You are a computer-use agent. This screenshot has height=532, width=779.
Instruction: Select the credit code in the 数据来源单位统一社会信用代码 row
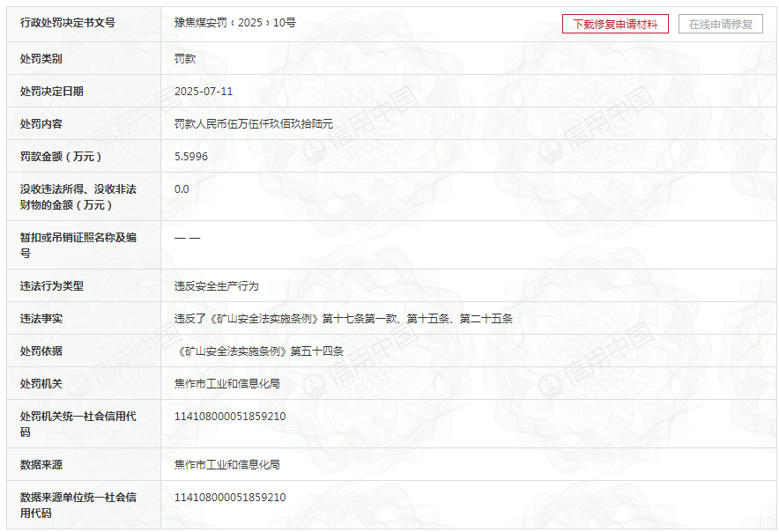230,498
